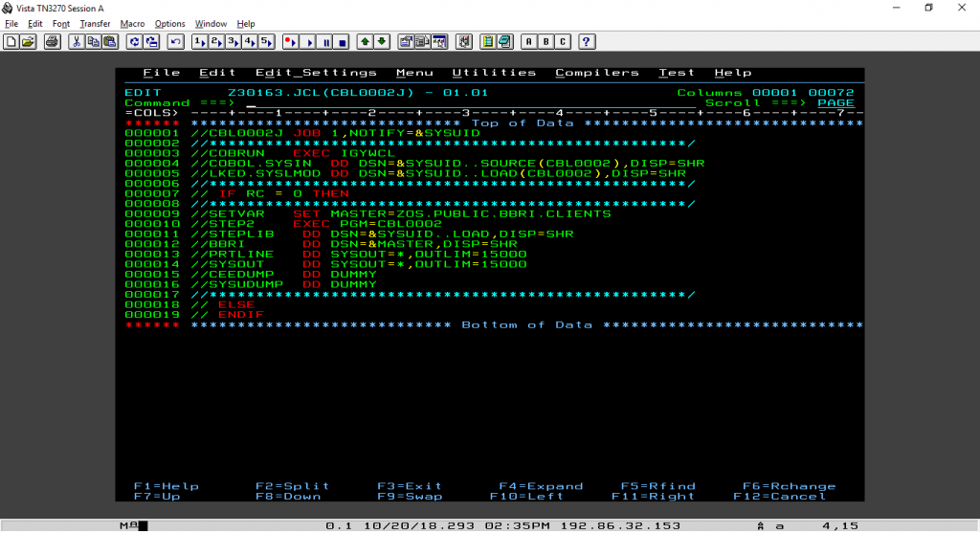
Task: Switch to session B button
Action: click(x=546, y=42)
